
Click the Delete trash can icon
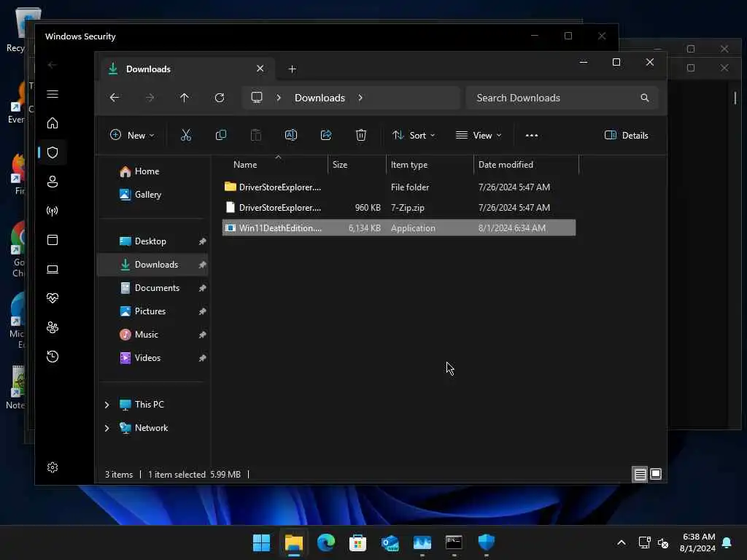click(x=361, y=135)
